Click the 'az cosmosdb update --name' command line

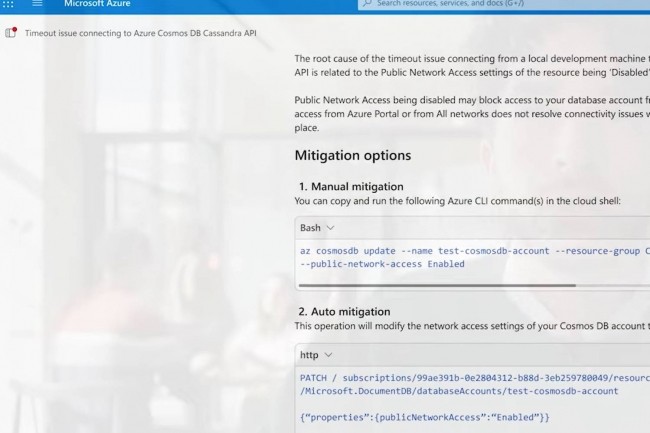coord(475,251)
